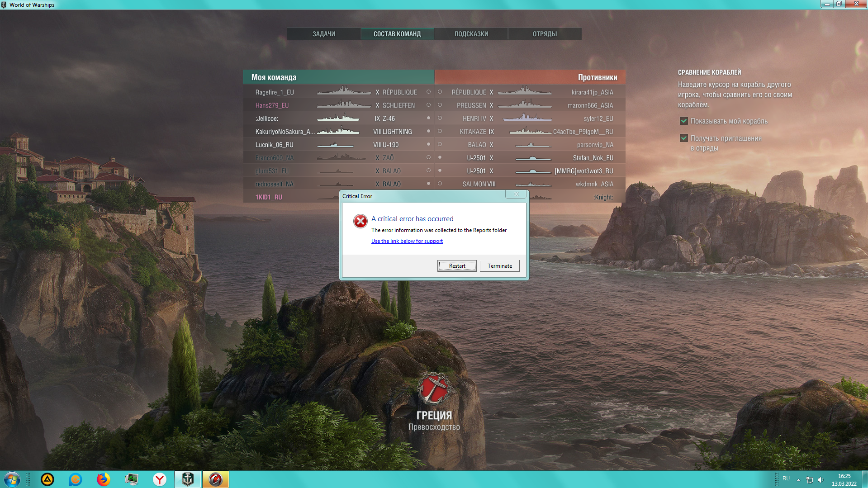This screenshot has height=488, width=868.
Task: Click the SCHLIEFFEN ship silhouette icon
Action: coord(344,104)
